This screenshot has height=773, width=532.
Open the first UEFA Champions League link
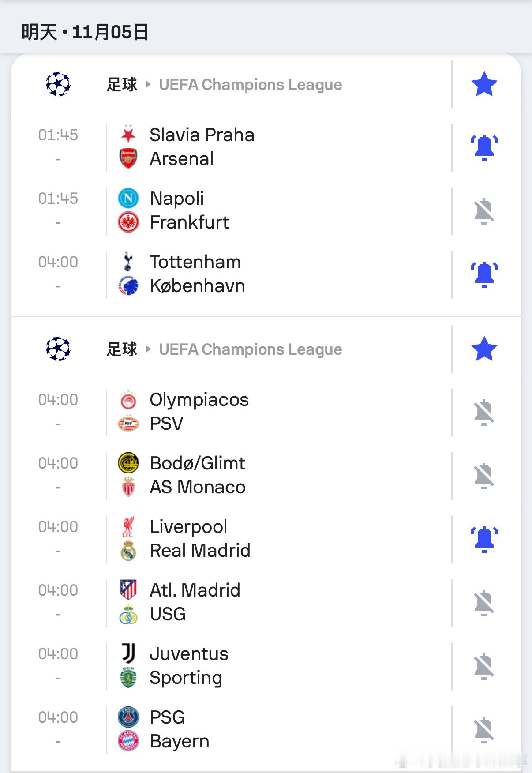tap(250, 84)
